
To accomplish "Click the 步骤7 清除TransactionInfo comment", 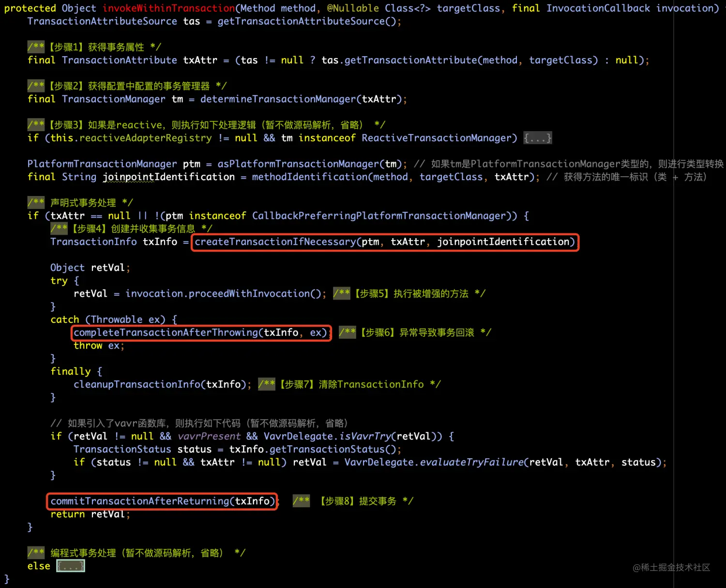I will click(349, 385).
